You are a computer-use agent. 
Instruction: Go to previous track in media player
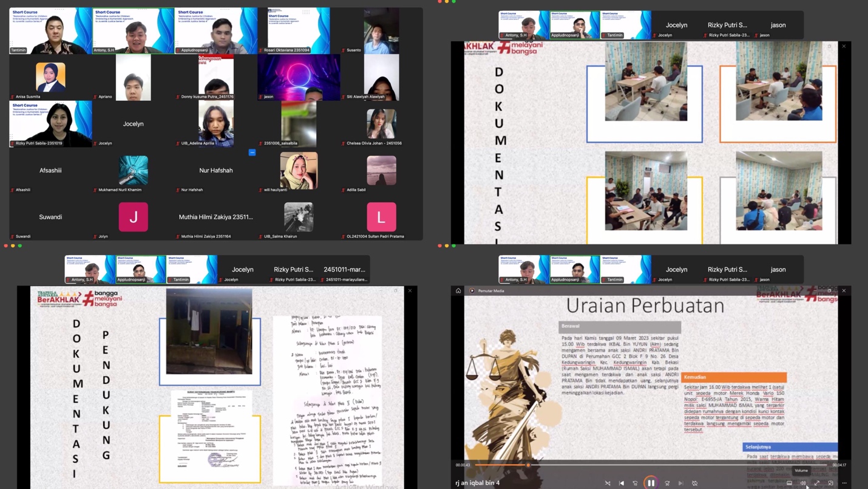click(622, 483)
